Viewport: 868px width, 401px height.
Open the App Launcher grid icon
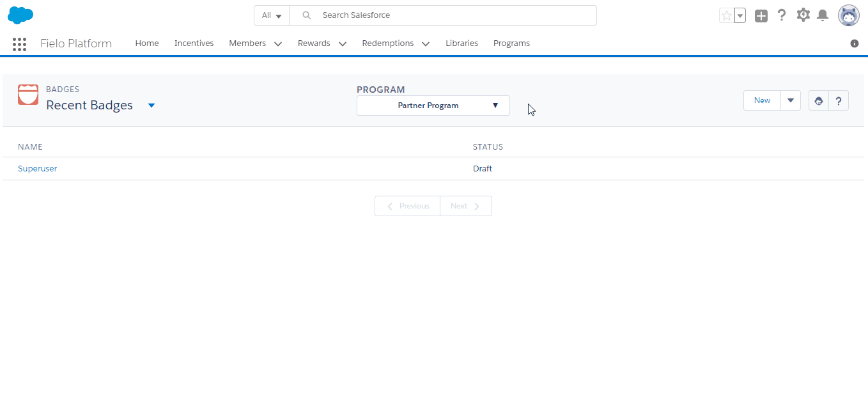[x=19, y=43]
